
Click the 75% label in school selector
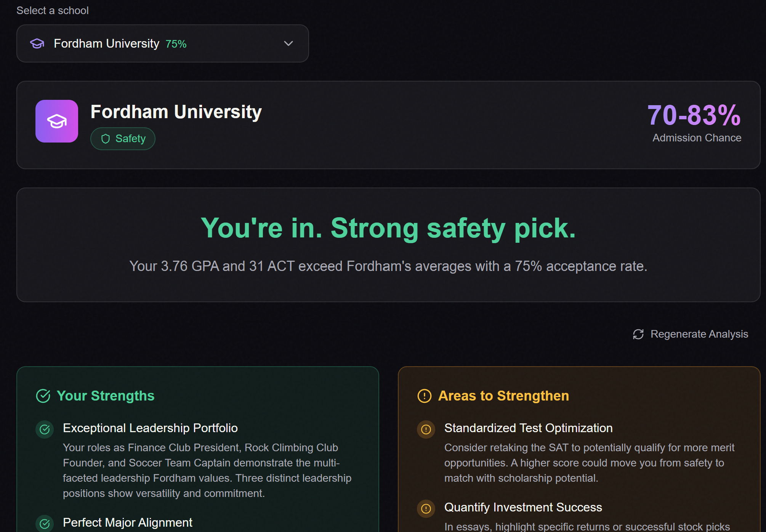click(x=176, y=44)
